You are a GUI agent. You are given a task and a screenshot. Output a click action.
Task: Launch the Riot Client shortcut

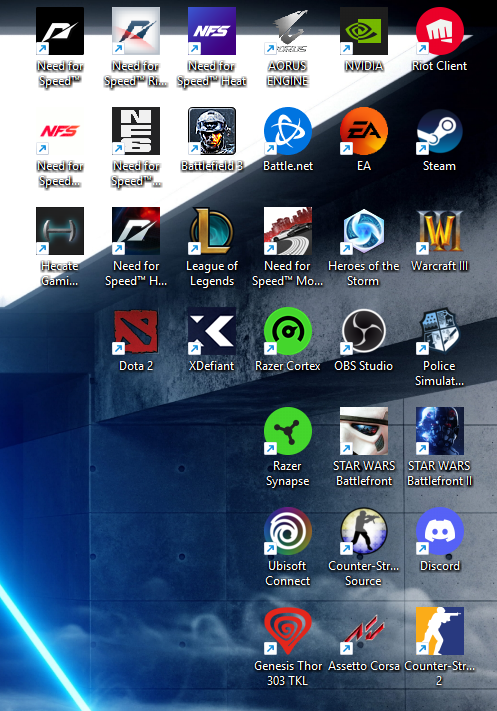[x=439, y=31]
